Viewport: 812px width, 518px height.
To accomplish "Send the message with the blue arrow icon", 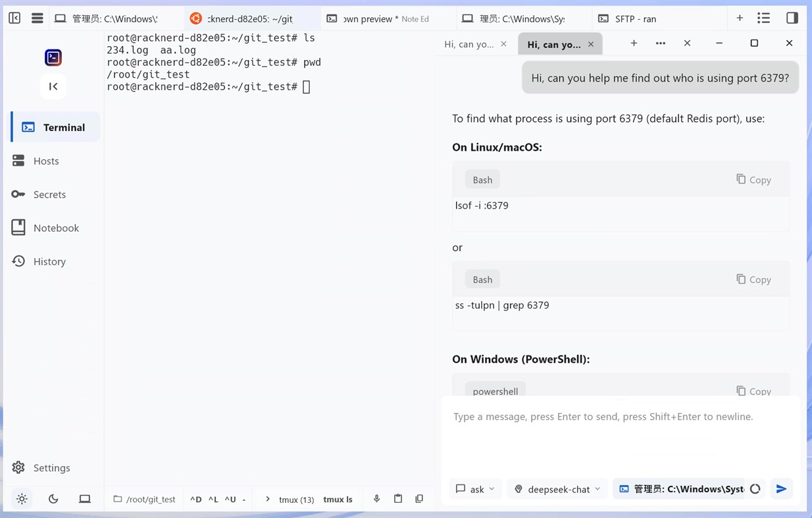I will (x=782, y=489).
